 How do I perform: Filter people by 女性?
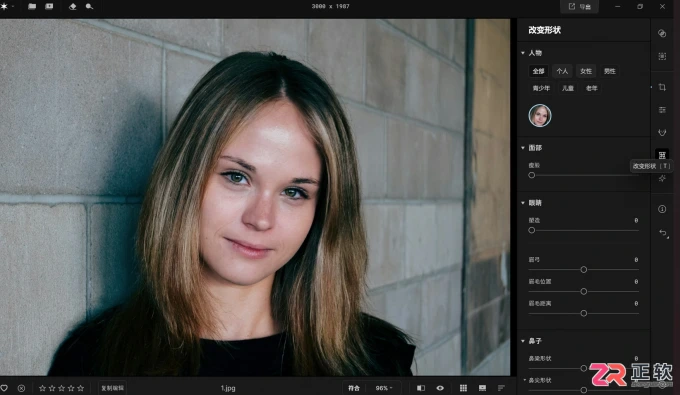click(x=586, y=71)
